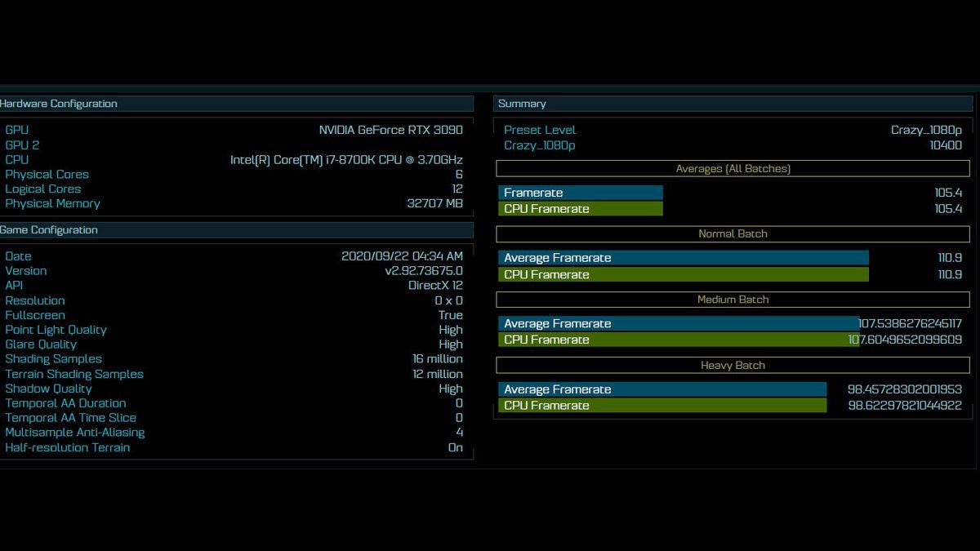Open the Summary section header
This screenshot has width=980, height=551.
tap(521, 104)
